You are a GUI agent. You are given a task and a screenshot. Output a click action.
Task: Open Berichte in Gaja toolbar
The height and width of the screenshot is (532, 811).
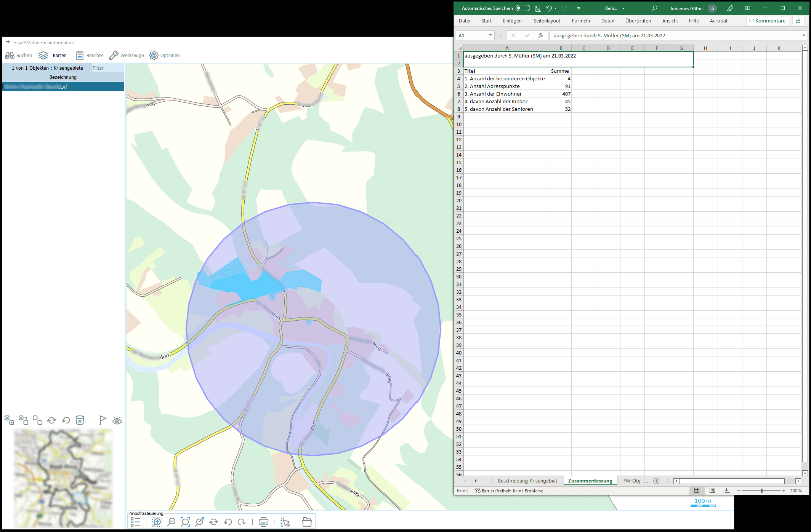click(x=90, y=55)
